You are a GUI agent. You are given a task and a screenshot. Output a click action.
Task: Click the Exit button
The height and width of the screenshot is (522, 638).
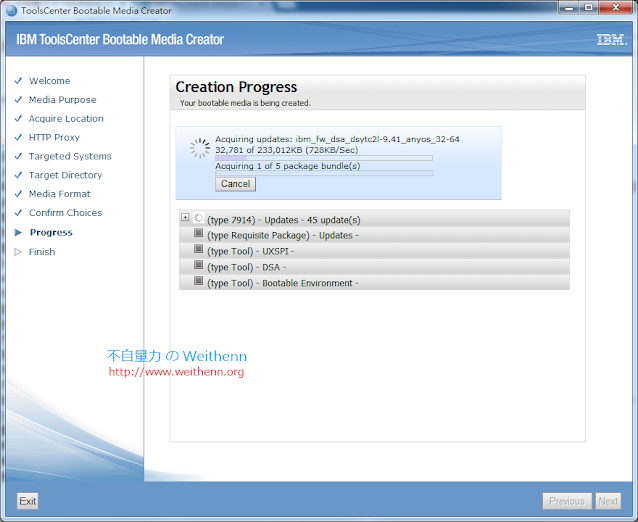28,501
